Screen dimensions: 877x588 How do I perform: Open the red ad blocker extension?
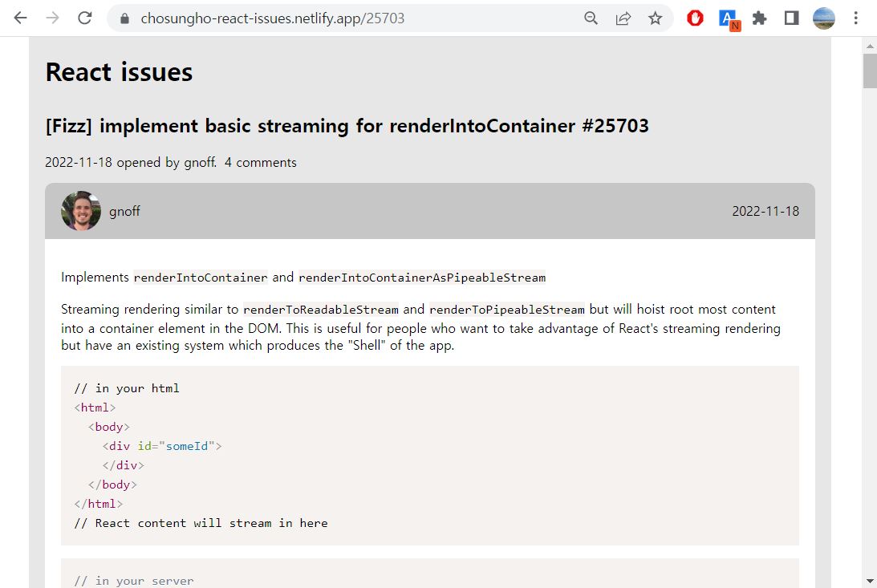(x=695, y=18)
